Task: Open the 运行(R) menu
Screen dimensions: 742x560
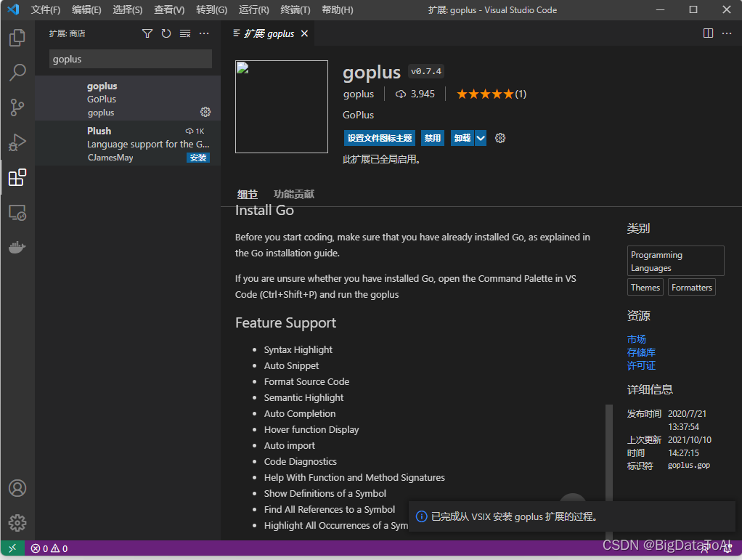Action: pyautogui.click(x=253, y=10)
